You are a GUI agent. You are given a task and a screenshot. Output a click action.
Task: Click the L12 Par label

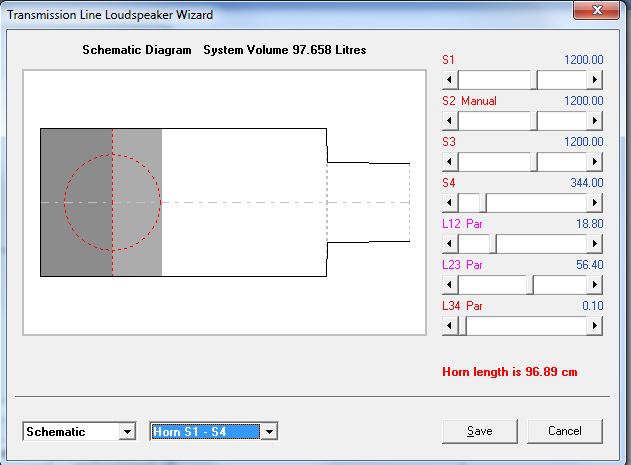click(462, 224)
